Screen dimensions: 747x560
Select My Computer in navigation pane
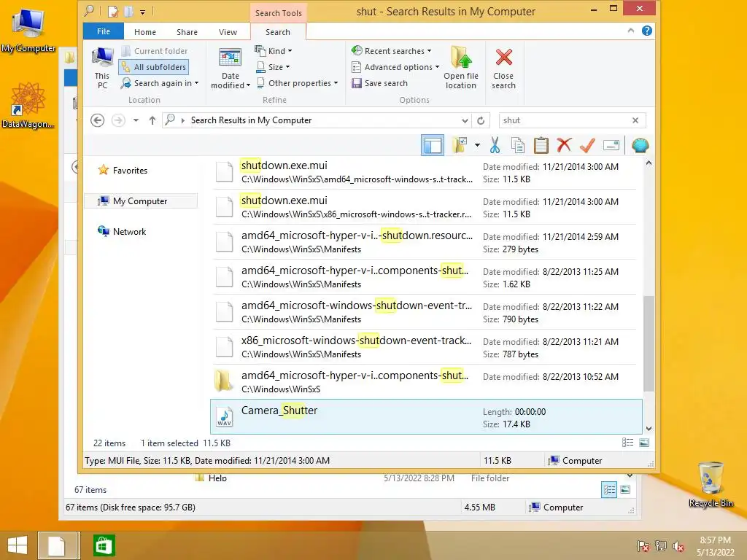(141, 201)
